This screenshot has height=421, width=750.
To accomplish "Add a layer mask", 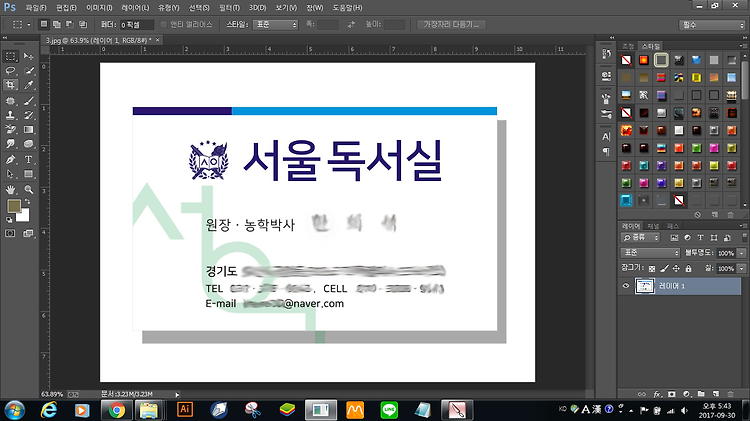I will coord(672,394).
